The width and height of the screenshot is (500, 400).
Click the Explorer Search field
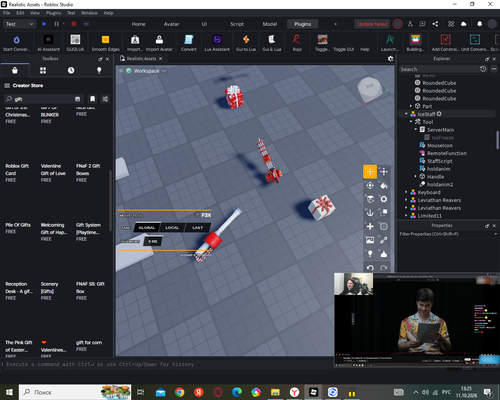coord(439,69)
